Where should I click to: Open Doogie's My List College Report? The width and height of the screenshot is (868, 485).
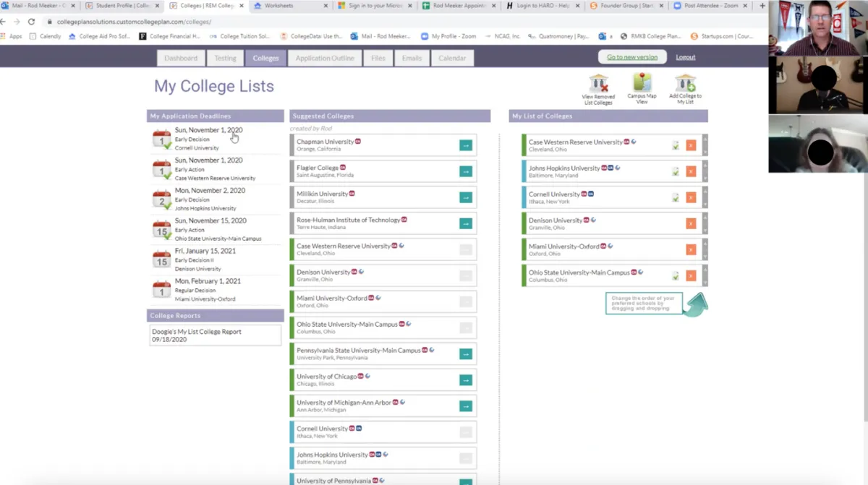pos(216,335)
